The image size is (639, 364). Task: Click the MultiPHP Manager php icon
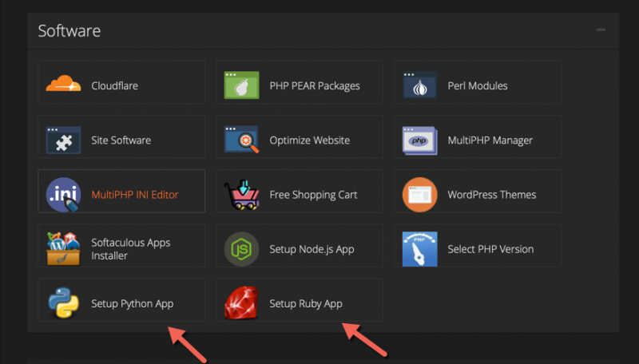tap(420, 140)
